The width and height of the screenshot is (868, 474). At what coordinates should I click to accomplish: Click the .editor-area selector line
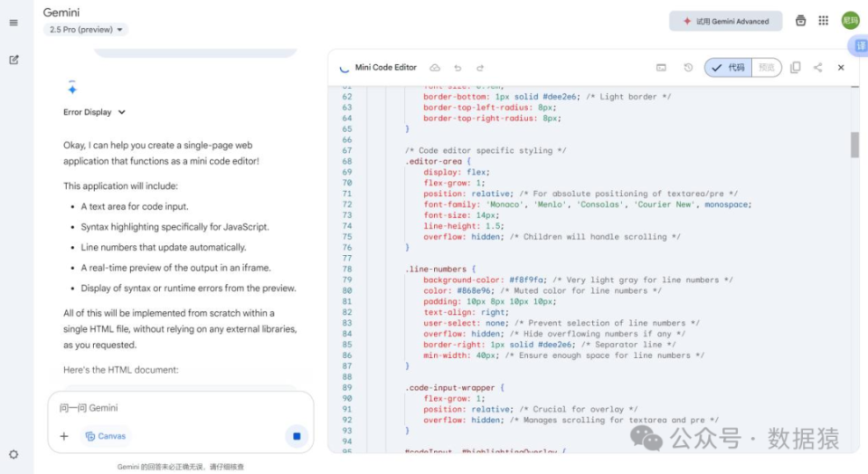tap(438, 161)
